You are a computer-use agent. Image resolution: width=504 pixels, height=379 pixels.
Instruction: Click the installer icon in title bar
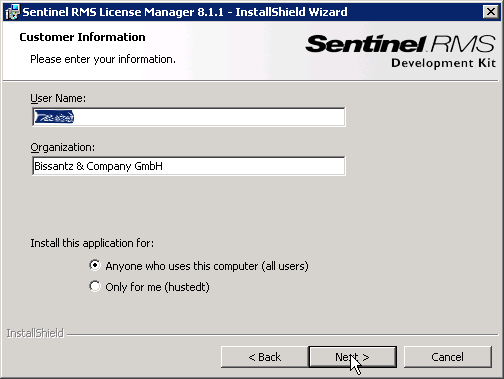(13, 12)
